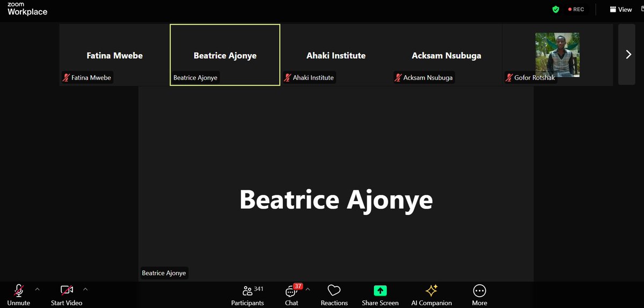
Task: Click the Zoom Workplace logo
Action: pyautogui.click(x=27, y=9)
